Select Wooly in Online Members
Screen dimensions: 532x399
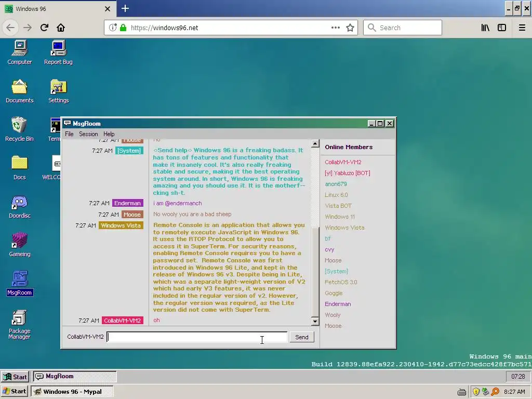coord(332,315)
